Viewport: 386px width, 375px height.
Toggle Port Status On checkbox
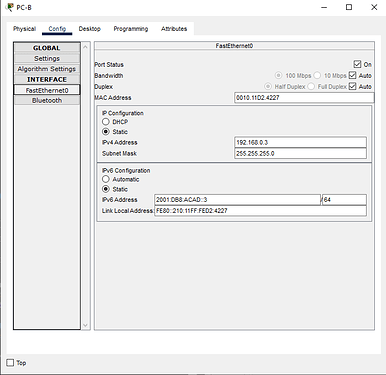tap(357, 64)
